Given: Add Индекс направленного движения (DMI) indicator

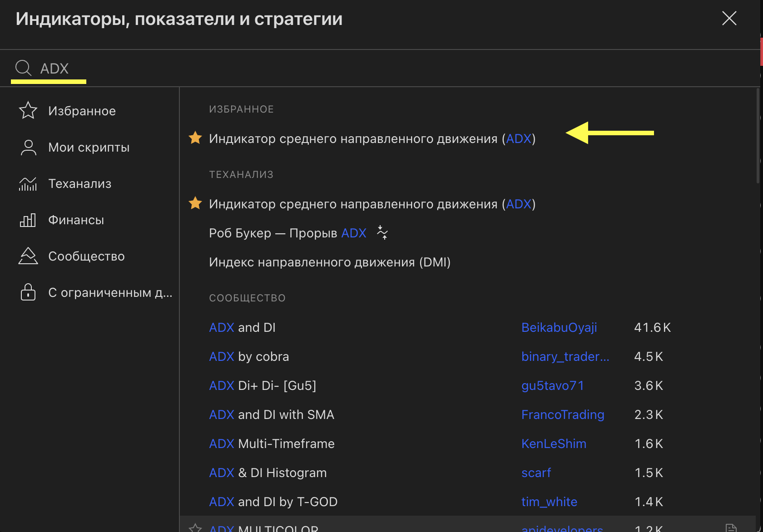Looking at the screenshot, I should point(329,262).
